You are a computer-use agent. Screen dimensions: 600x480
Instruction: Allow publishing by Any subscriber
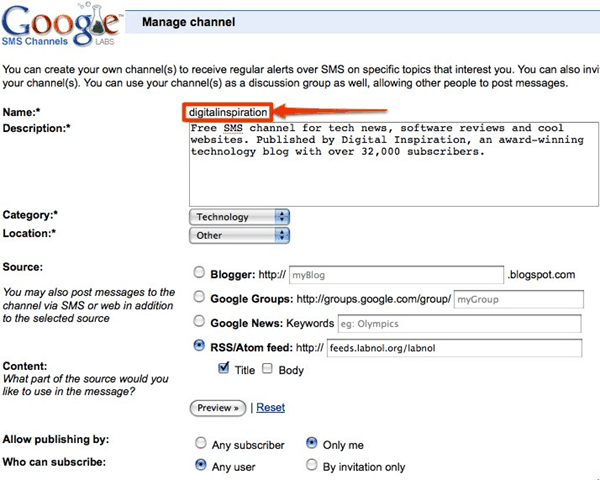pos(201,443)
